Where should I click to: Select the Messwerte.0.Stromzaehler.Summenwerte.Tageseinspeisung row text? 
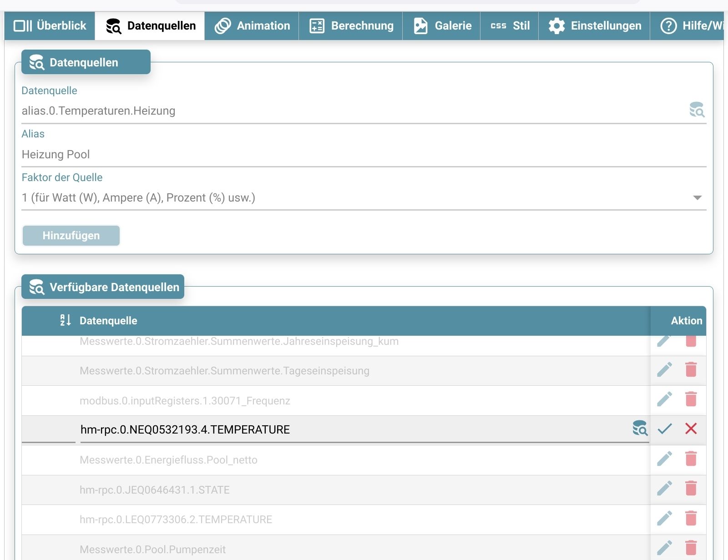(224, 371)
